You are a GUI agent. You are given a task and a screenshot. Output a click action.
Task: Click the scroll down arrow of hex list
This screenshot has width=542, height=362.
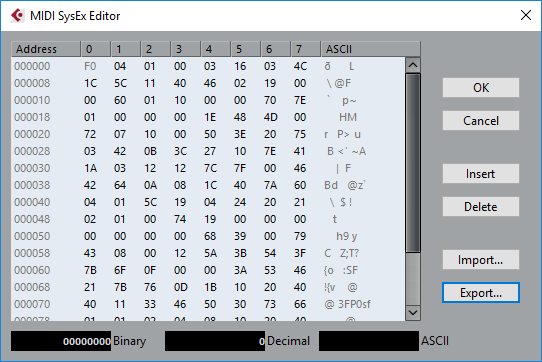click(x=413, y=313)
